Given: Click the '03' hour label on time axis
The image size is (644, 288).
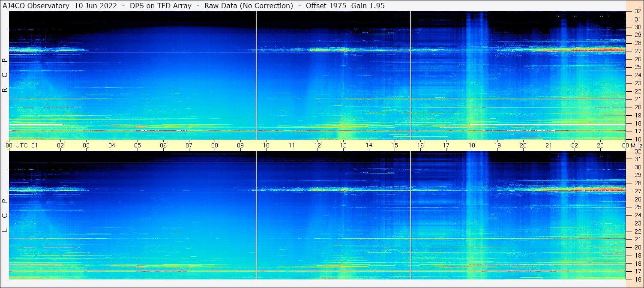Looking at the screenshot, I should 86,145.
